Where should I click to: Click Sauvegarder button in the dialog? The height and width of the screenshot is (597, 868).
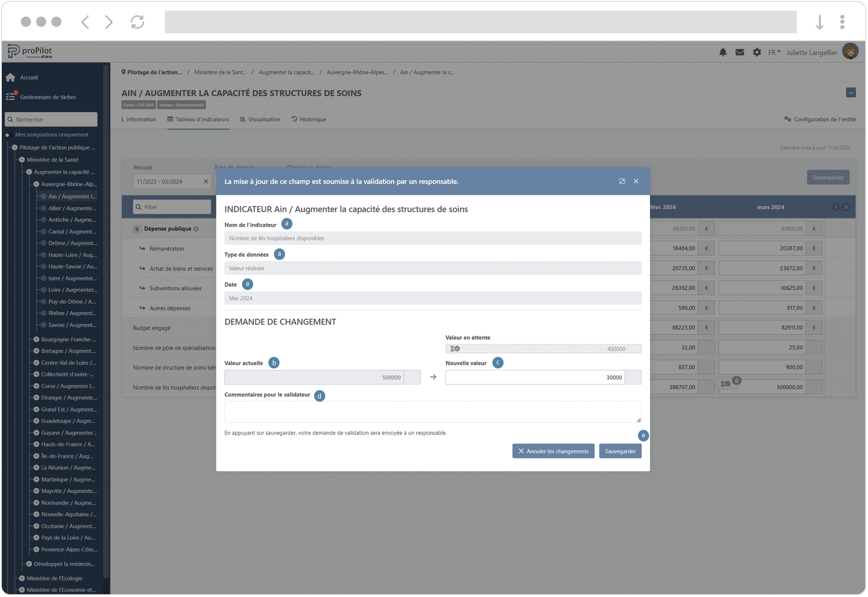click(620, 451)
